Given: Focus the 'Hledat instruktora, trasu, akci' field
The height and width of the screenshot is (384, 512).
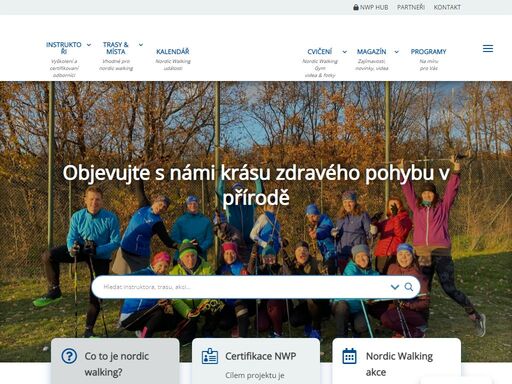Looking at the screenshot, I should point(256,287).
